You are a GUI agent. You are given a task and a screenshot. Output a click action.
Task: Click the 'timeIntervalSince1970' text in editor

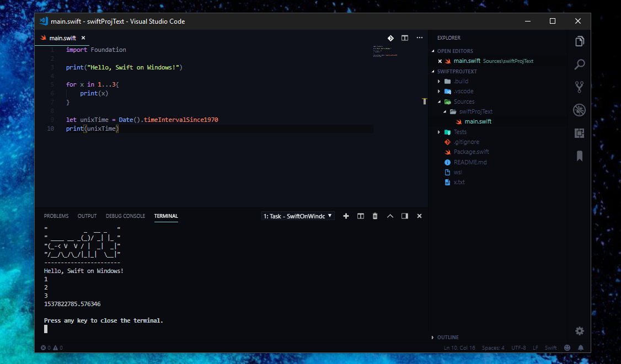[180, 120]
